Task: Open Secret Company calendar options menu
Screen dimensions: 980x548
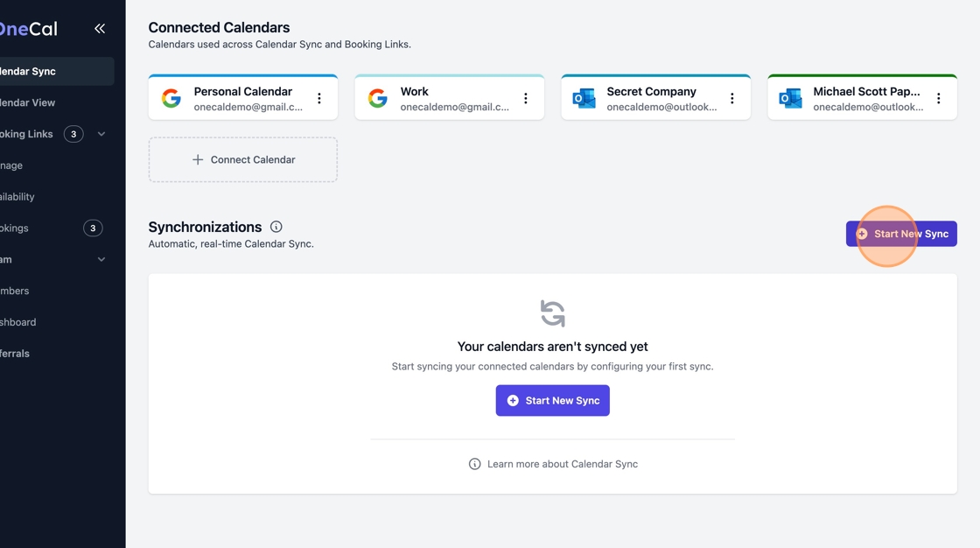Action: pos(732,99)
